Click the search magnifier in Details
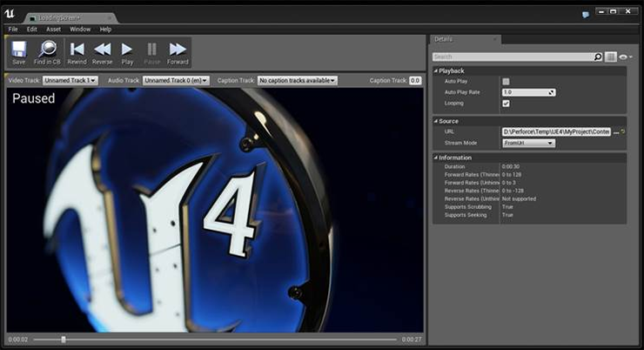The width and height of the screenshot is (644, 350). [598, 57]
